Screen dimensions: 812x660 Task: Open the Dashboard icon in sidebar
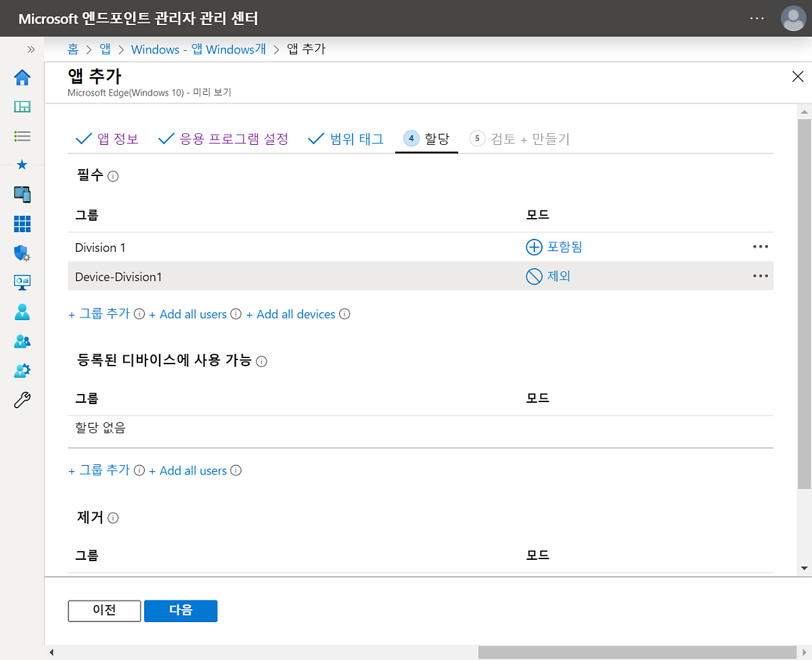click(22, 107)
